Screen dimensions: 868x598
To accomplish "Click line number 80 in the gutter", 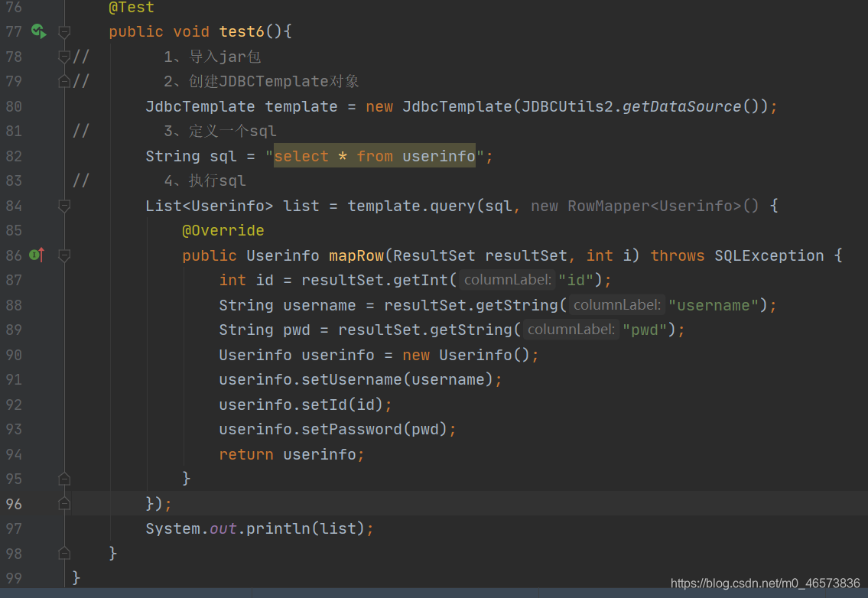I will [x=14, y=106].
